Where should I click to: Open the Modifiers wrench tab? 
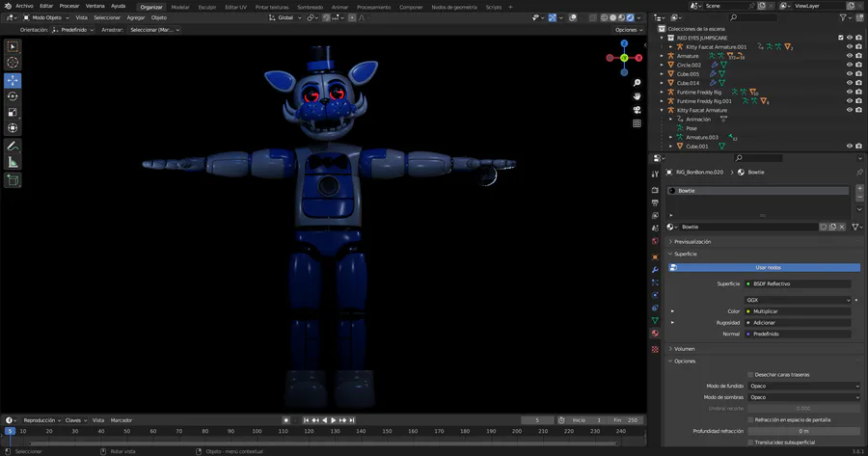(655, 270)
